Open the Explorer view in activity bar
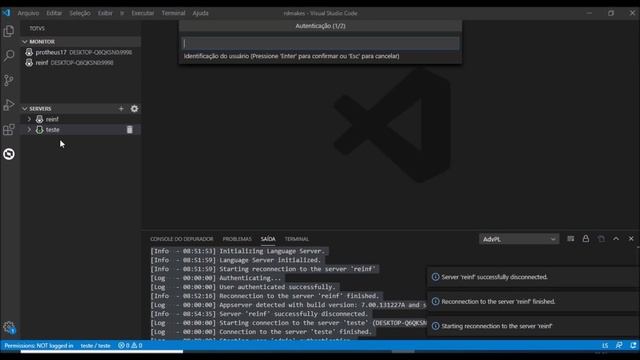 (x=9, y=31)
